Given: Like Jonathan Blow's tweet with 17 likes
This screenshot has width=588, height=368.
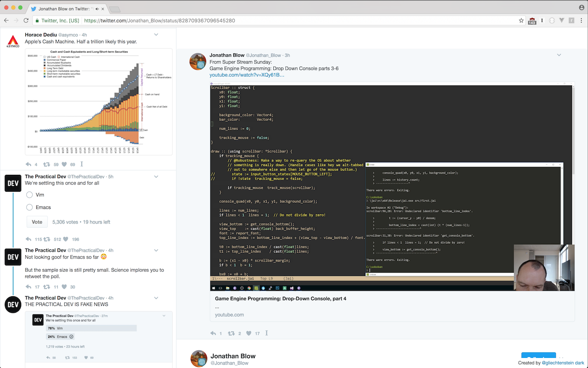Looking at the screenshot, I should [249, 333].
